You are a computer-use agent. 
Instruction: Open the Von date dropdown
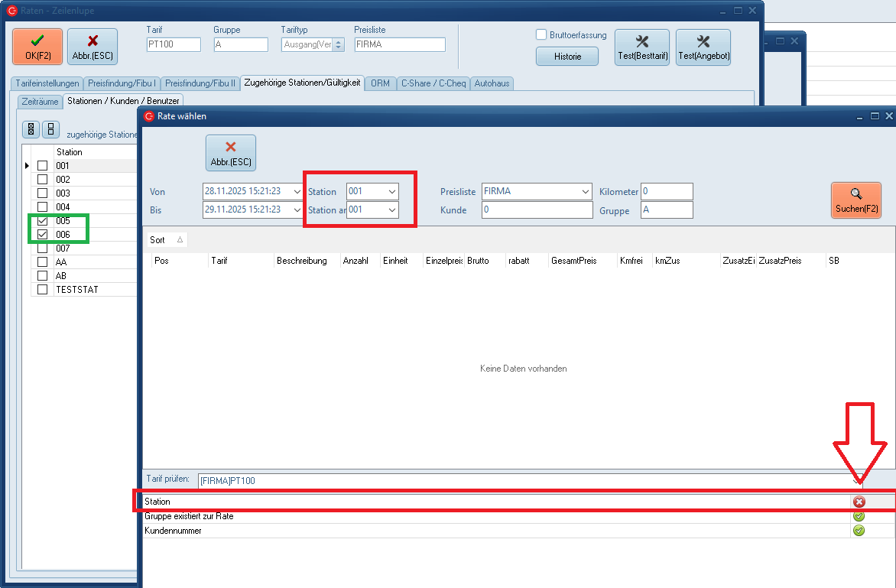pos(297,191)
